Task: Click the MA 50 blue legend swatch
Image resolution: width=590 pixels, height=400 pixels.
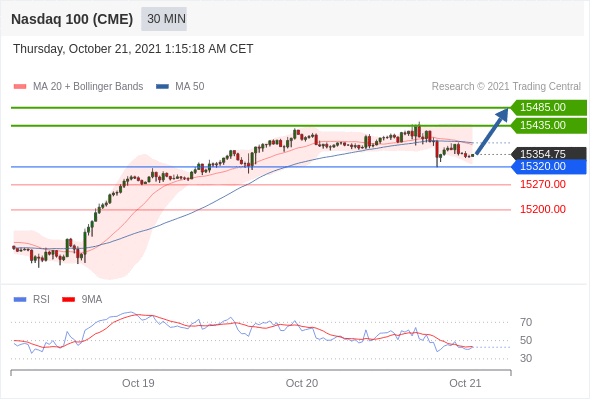Action: [163, 87]
